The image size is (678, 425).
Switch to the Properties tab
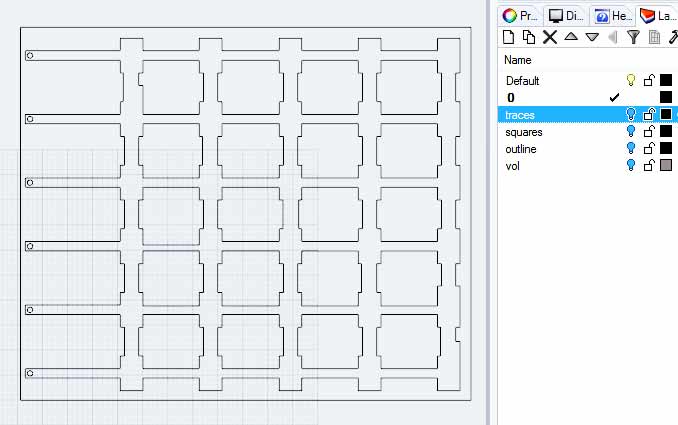coord(520,16)
